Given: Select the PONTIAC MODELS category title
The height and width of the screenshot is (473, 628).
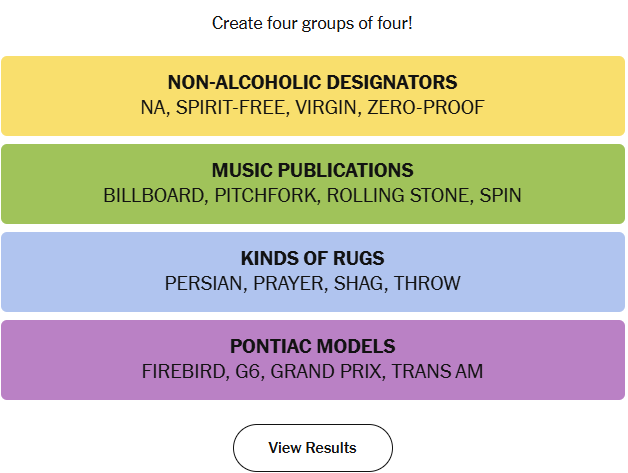Looking at the screenshot, I should click(x=312, y=346).
